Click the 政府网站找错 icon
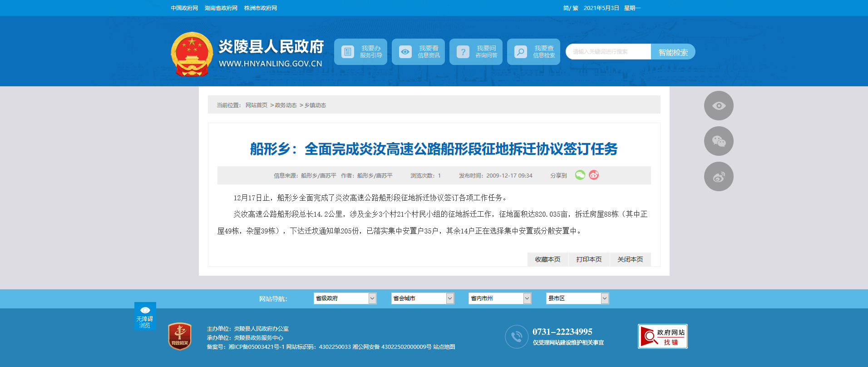The height and width of the screenshot is (367, 868). 662,337
